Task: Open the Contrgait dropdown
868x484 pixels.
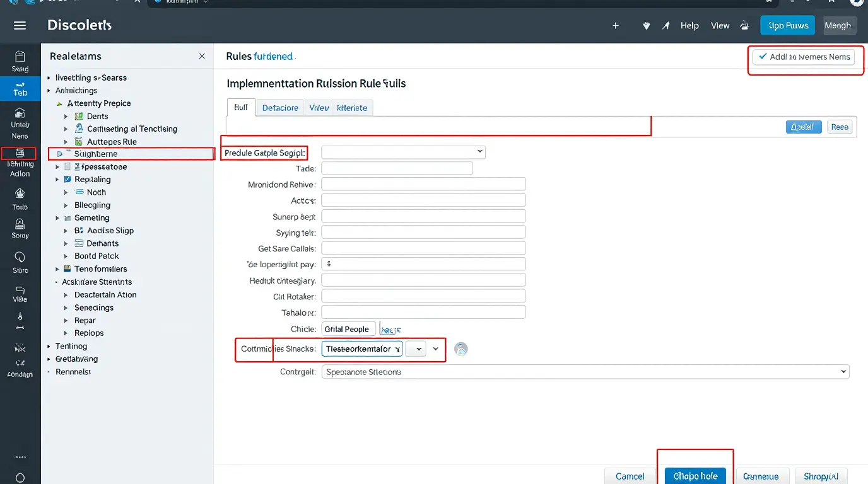Action: pyautogui.click(x=585, y=372)
